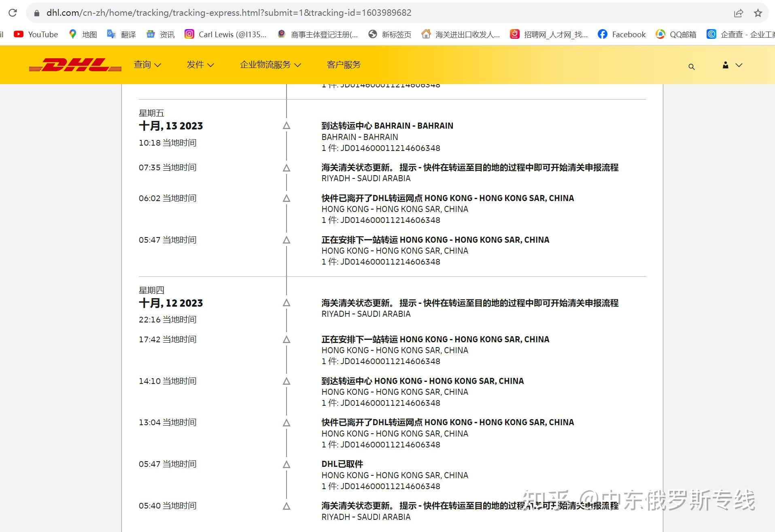Open the 新标签页 bookmark

point(390,34)
